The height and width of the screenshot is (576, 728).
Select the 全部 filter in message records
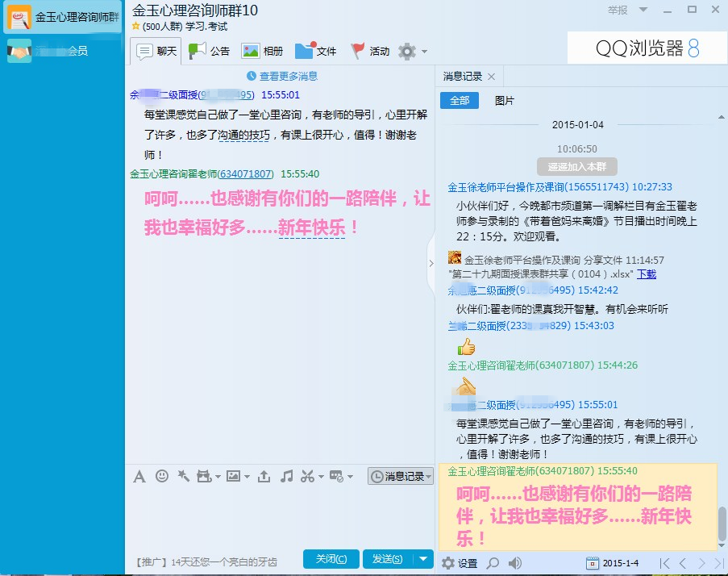pos(460,101)
